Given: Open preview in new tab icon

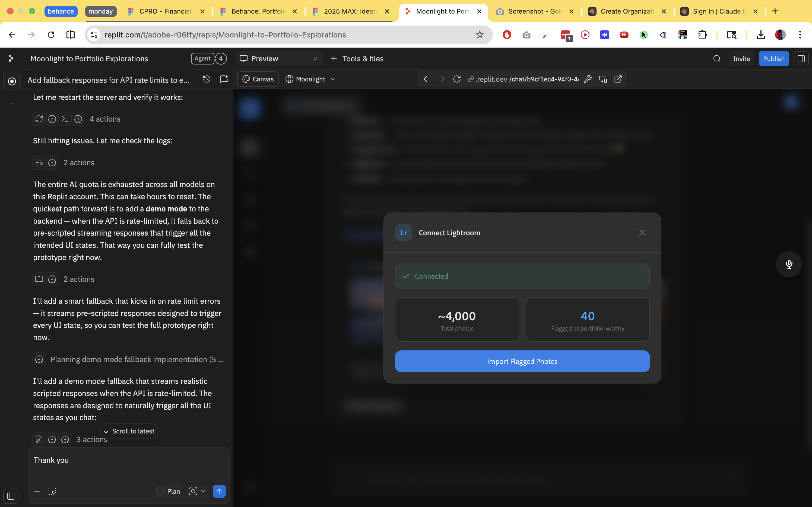Looking at the screenshot, I should [618, 79].
